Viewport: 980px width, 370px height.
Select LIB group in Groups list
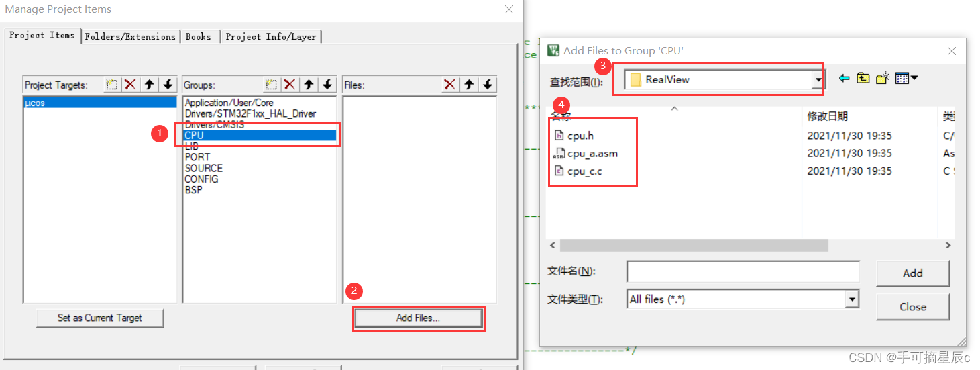[260, 146]
